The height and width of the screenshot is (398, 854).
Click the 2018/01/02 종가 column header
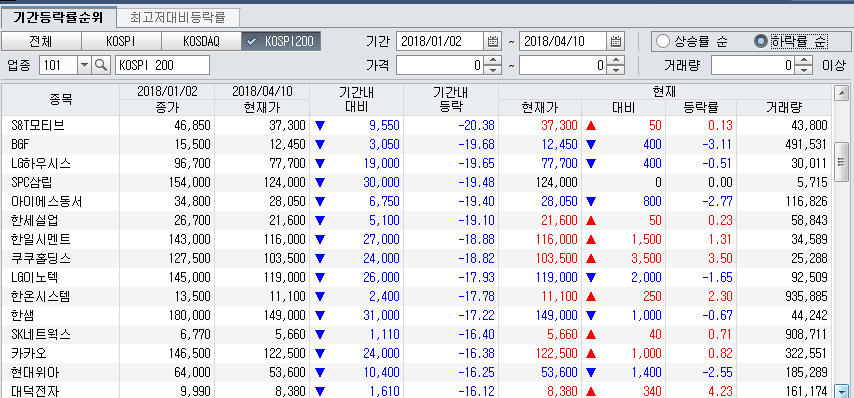(167, 100)
